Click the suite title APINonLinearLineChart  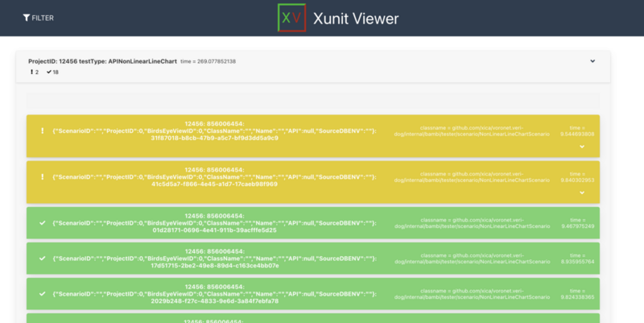coord(102,61)
